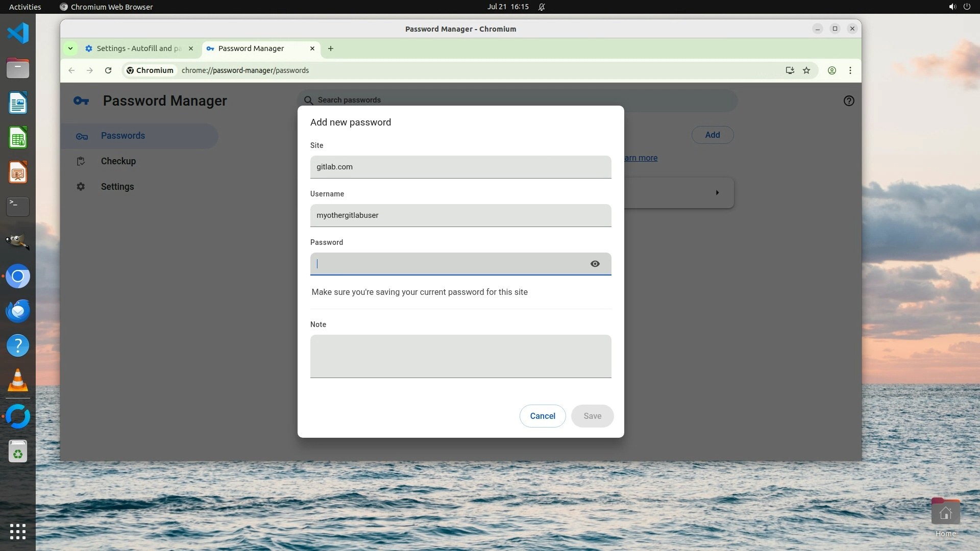This screenshot has height=551, width=980.
Task: Open the profile avatar icon
Action: click(831, 70)
